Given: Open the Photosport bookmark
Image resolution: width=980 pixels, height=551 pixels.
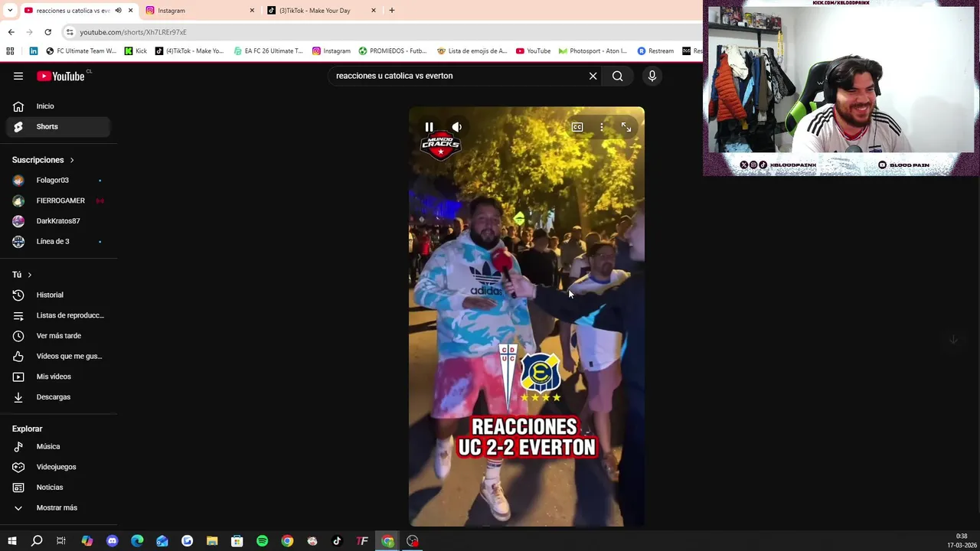Looking at the screenshot, I should 593,51.
